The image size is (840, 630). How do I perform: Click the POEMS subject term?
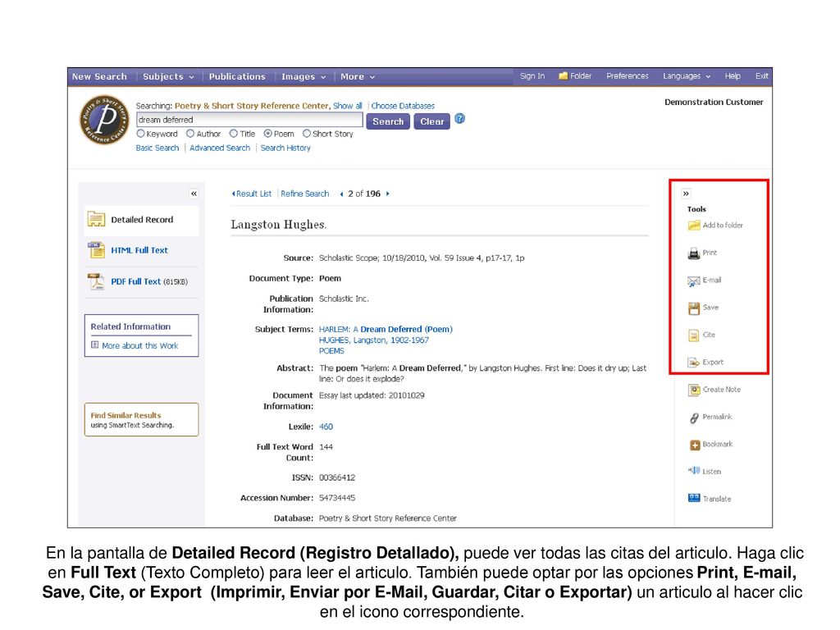coord(331,351)
